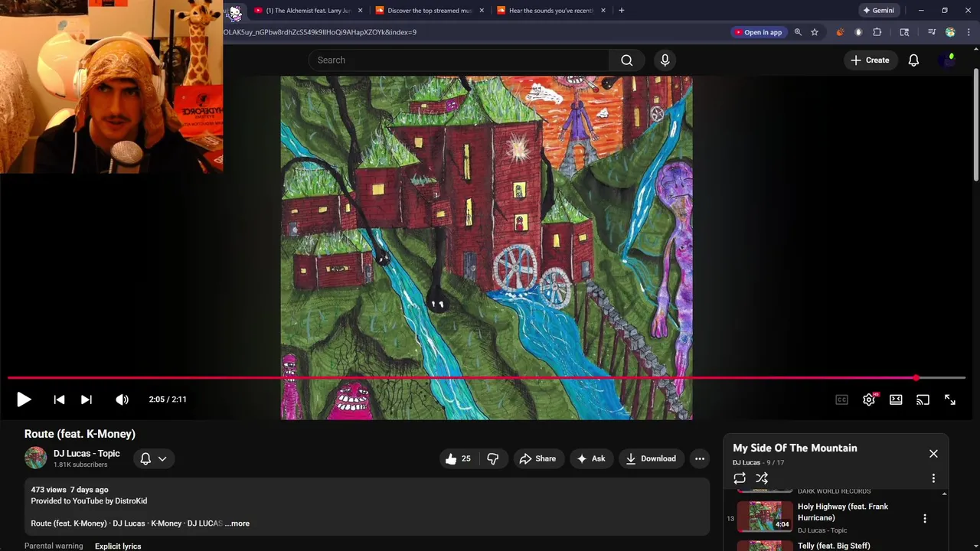This screenshot has height=551, width=980.
Task: Download the video
Action: (651, 458)
